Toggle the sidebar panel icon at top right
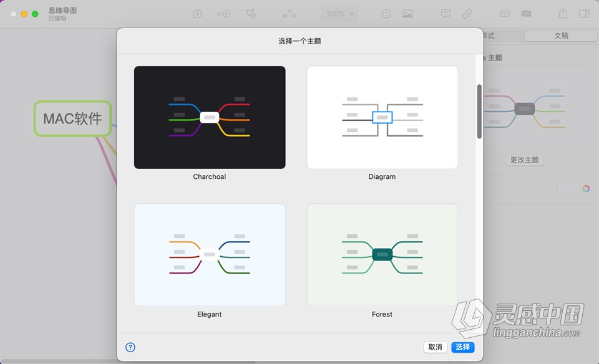The width and height of the screenshot is (599, 364). click(x=583, y=13)
